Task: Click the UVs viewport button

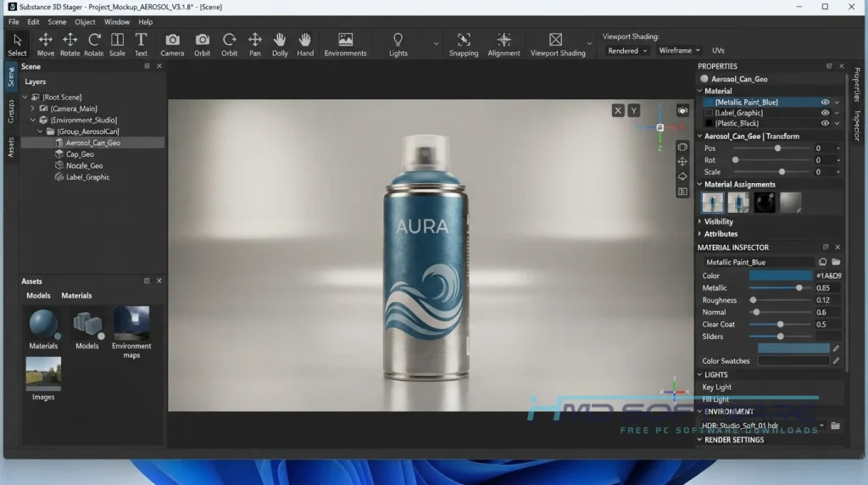Action: (718, 50)
